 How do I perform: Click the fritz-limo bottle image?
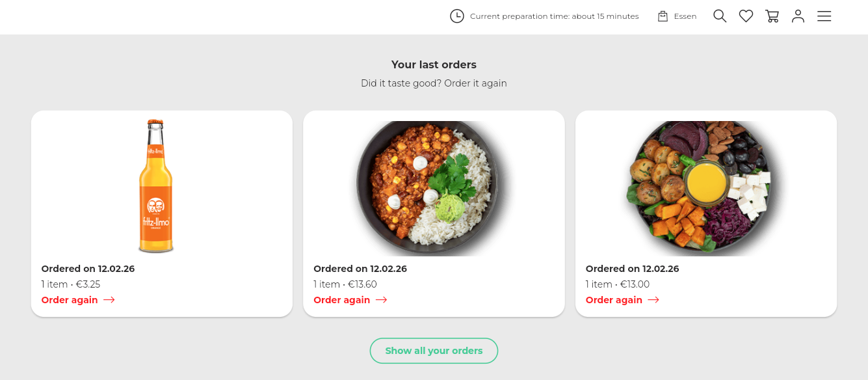(x=155, y=187)
